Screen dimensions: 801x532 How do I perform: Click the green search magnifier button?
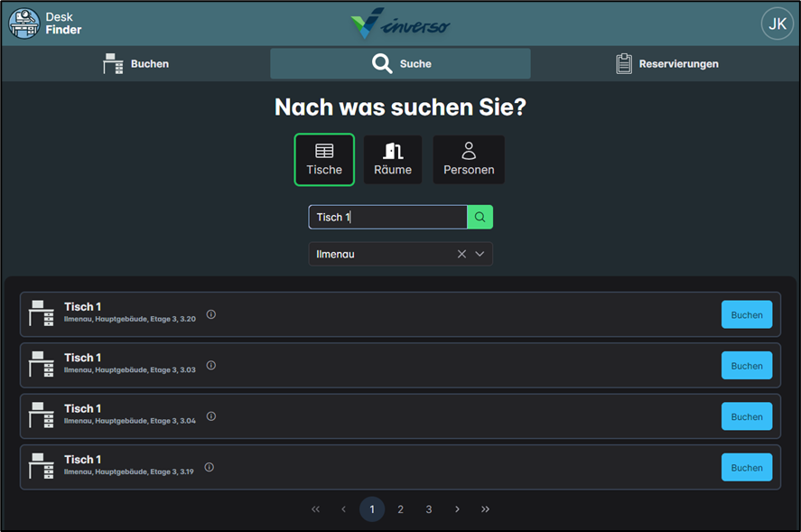[x=480, y=217]
